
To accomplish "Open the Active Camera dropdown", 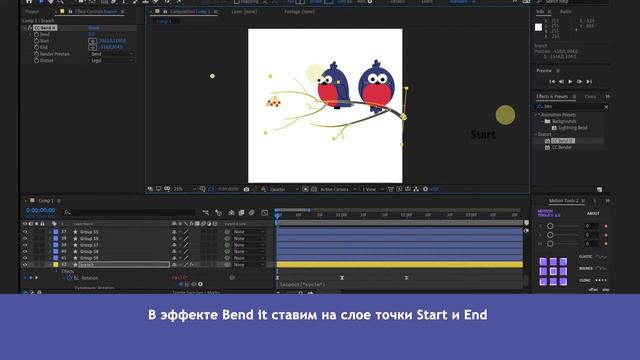I will (338, 189).
